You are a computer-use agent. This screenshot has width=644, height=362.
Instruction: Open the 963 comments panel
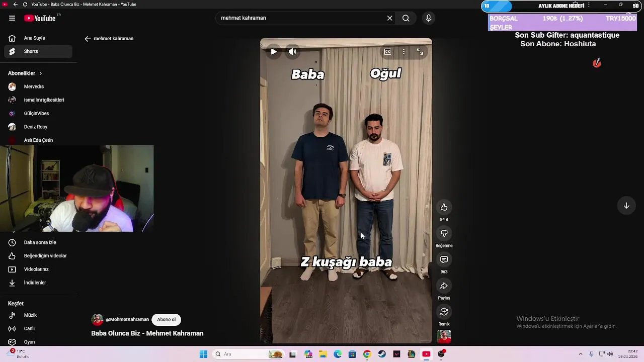[444, 259]
